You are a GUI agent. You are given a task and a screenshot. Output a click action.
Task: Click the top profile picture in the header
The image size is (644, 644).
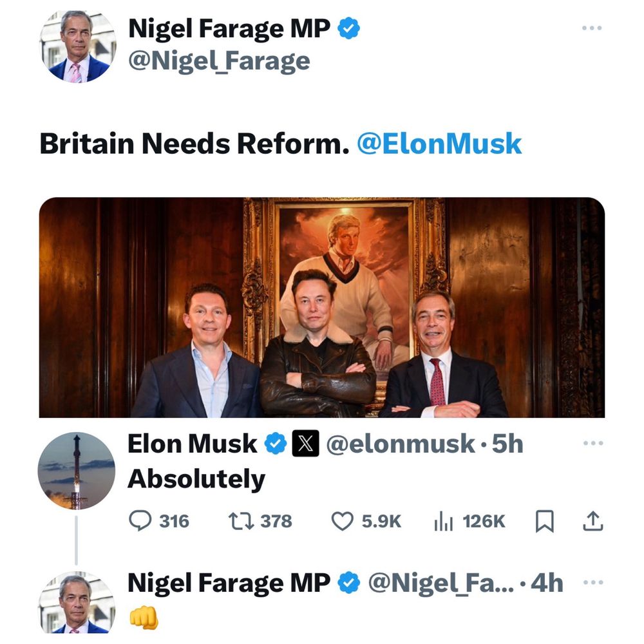[x=79, y=47]
